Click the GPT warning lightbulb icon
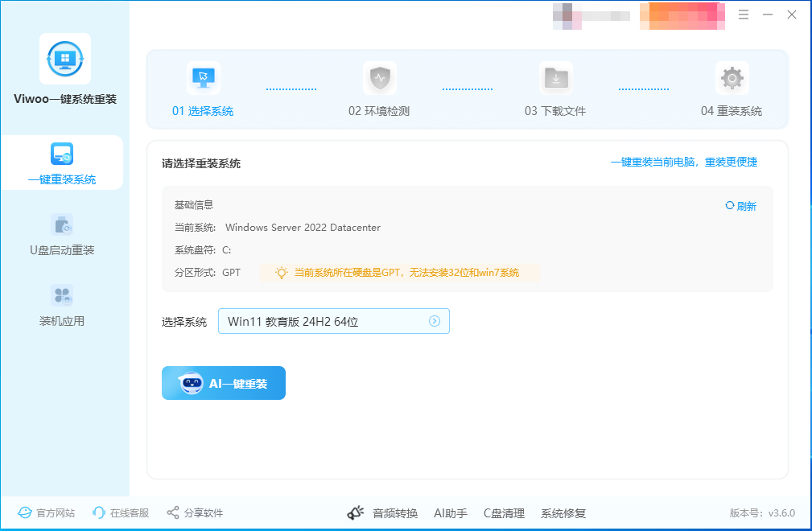 [x=281, y=273]
